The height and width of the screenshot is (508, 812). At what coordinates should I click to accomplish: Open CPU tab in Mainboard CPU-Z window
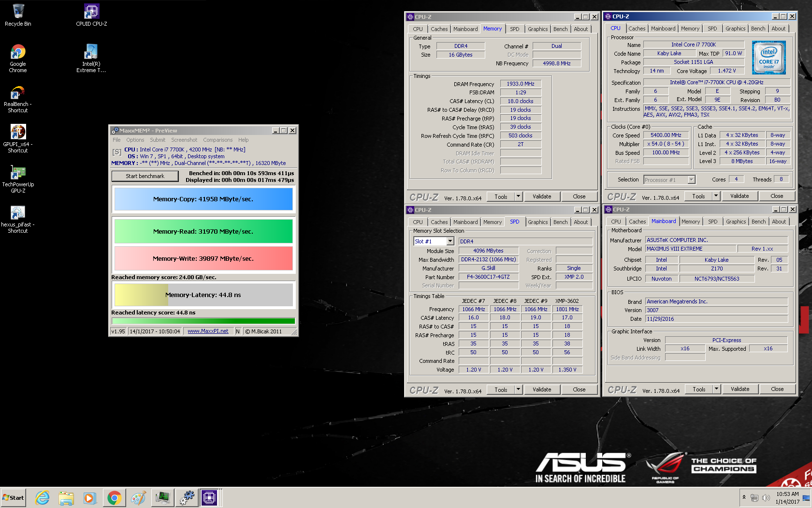coord(616,222)
